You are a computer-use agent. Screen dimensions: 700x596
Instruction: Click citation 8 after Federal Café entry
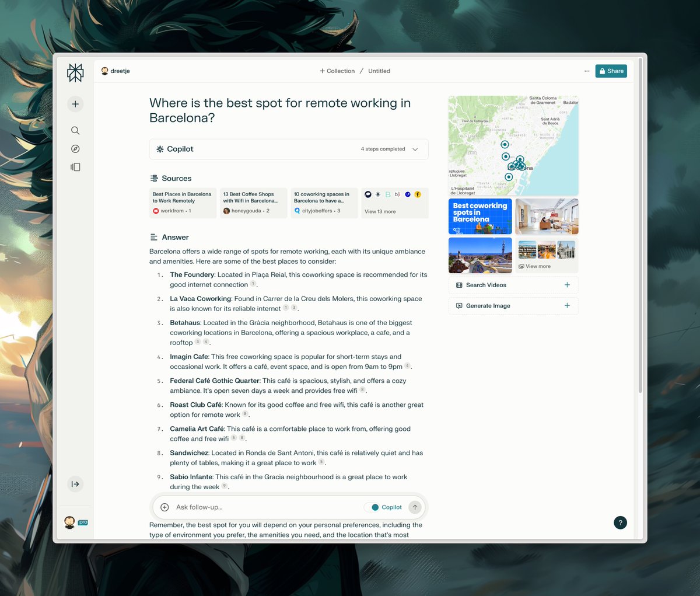click(362, 390)
